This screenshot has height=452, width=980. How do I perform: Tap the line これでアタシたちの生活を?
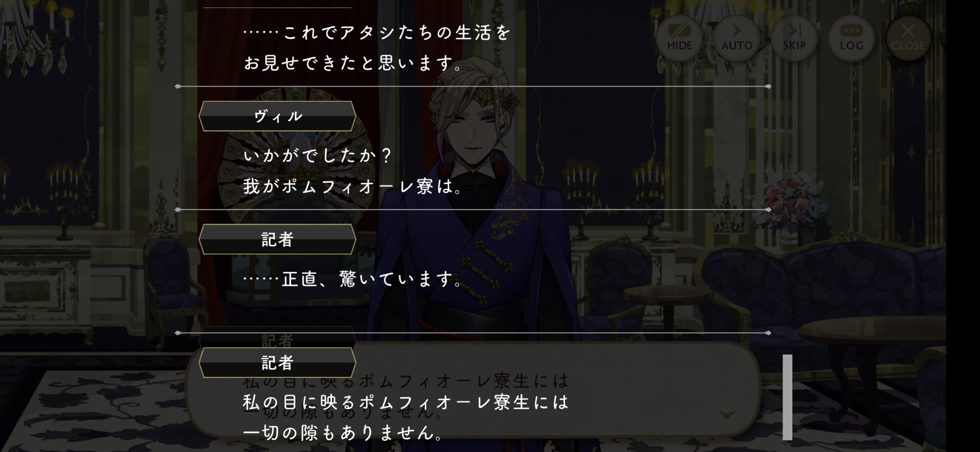(377, 33)
